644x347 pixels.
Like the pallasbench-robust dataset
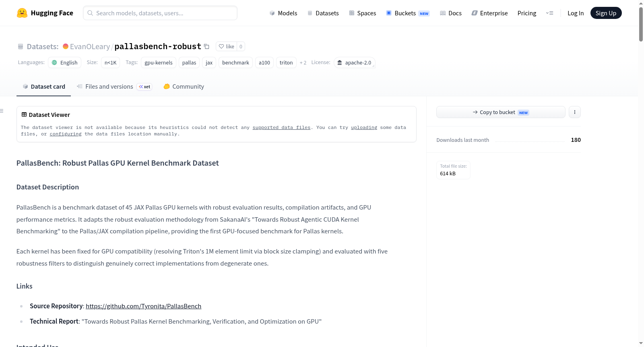coord(226,46)
